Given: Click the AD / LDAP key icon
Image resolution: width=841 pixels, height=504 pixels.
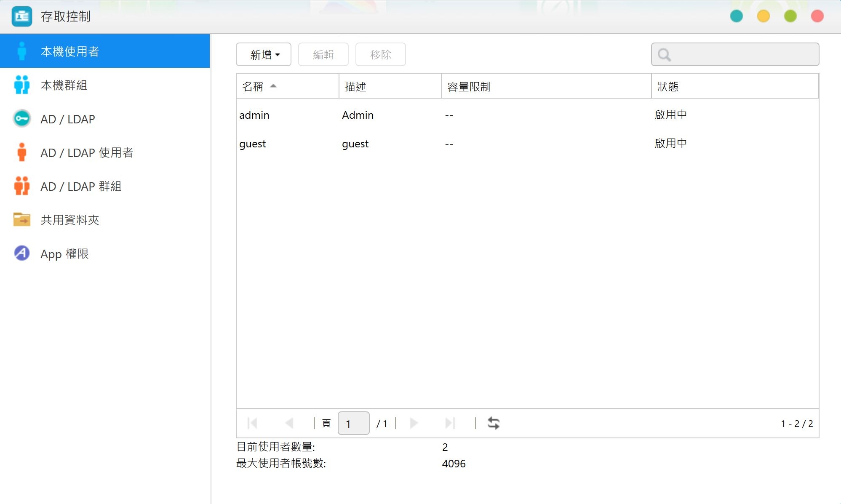Looking at the screenshot, I should 22,119.
